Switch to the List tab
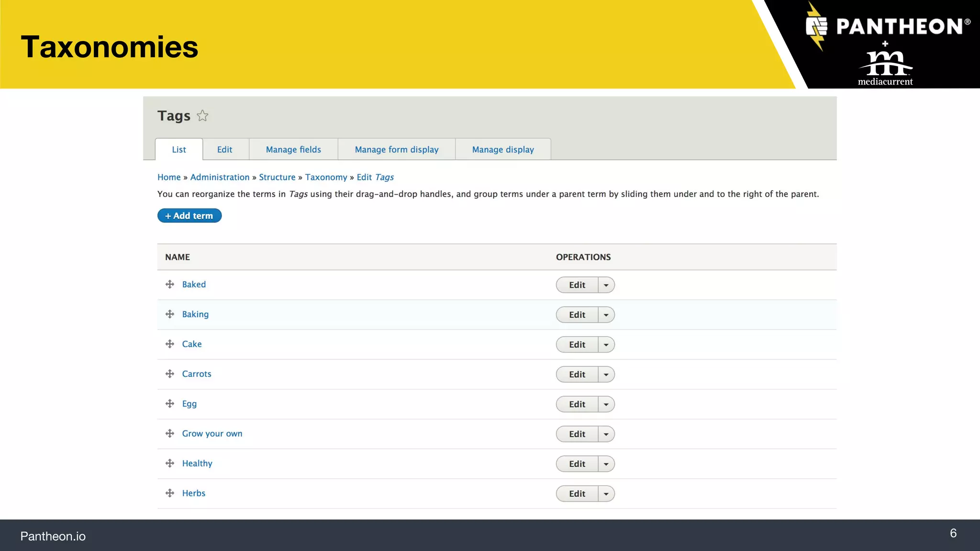 179,150
